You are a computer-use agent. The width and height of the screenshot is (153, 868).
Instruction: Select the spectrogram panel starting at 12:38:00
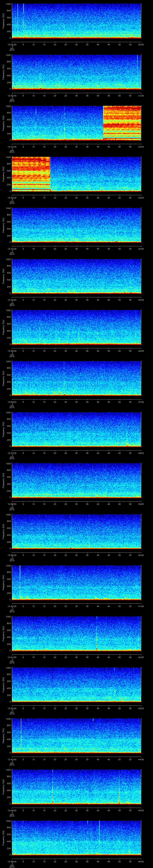click(76, 480)
